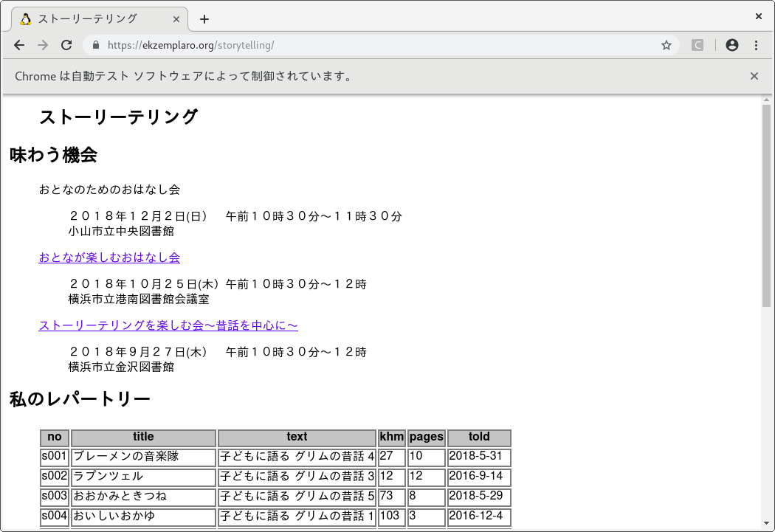This screenshot has height=532, width=775.
Task: Click the extension icon labeled C
Action: coord(697,45)
